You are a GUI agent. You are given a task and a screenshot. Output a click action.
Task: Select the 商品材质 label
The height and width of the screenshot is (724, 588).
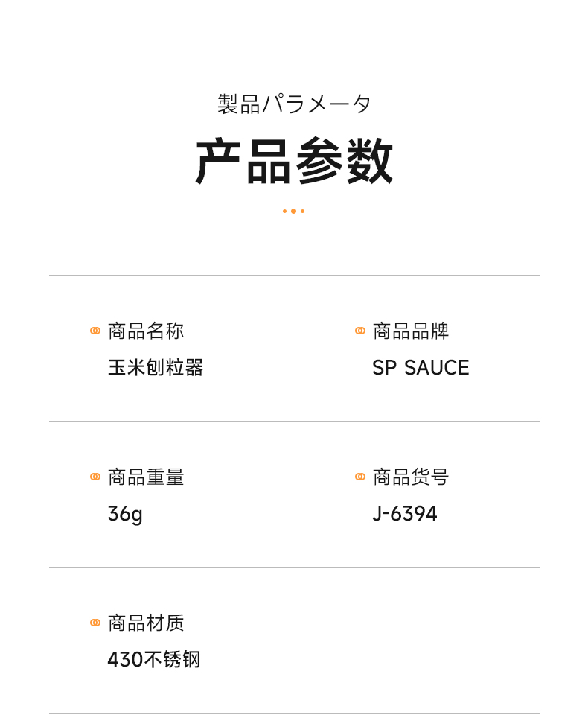146,623
